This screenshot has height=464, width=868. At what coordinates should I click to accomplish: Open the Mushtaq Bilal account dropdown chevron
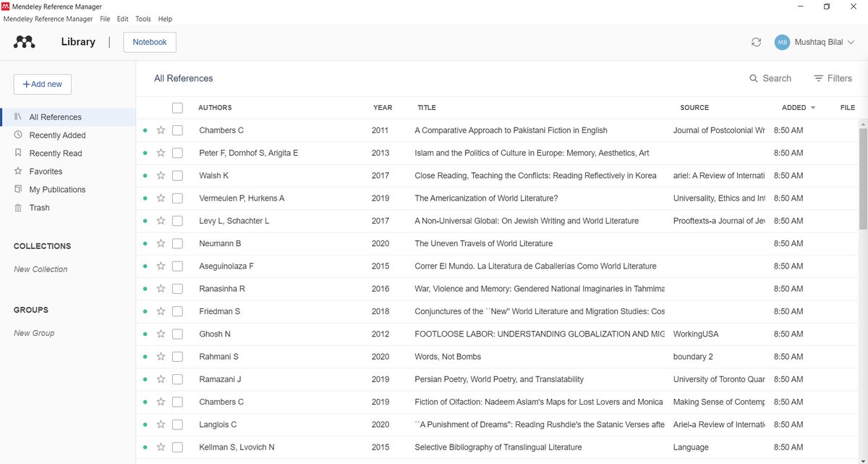click(851, 42)
